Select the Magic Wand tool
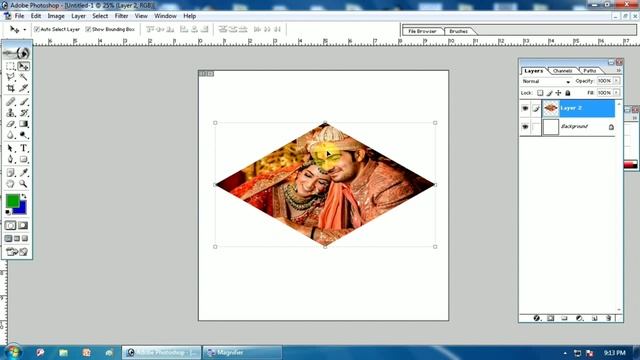 23,77
